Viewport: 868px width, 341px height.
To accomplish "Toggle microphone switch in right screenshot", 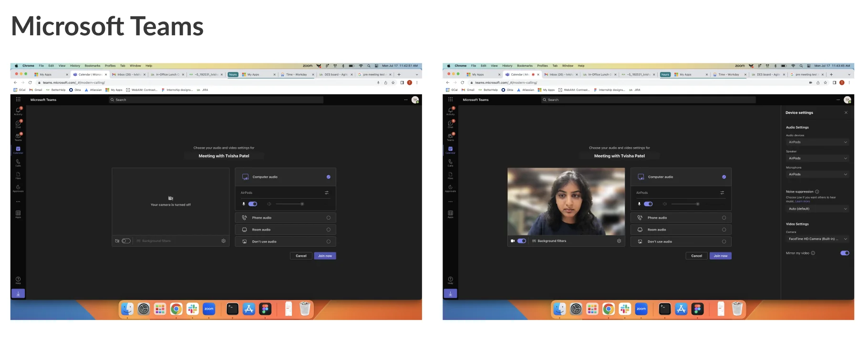I will click(648, 204).
